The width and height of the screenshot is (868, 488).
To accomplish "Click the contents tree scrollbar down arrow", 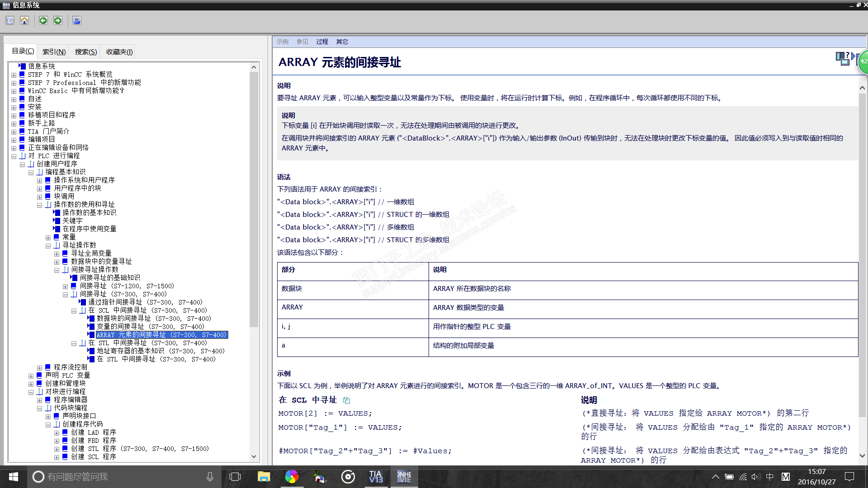I will pyautogui.click(x=254, y=456).
